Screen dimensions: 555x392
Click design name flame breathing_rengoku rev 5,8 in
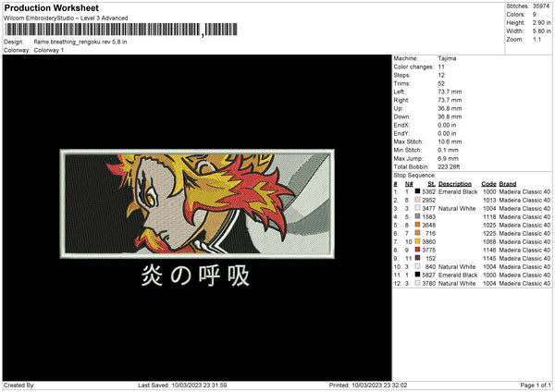80,42
